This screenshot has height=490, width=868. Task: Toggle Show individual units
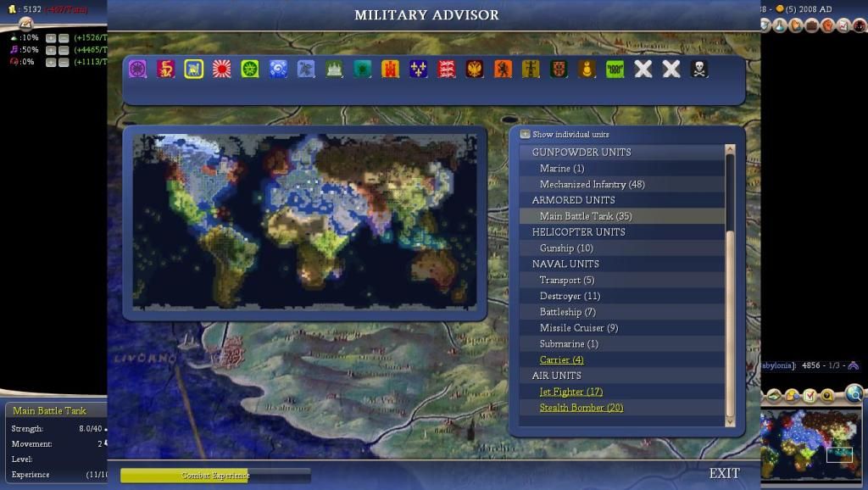tap(525, 134)
